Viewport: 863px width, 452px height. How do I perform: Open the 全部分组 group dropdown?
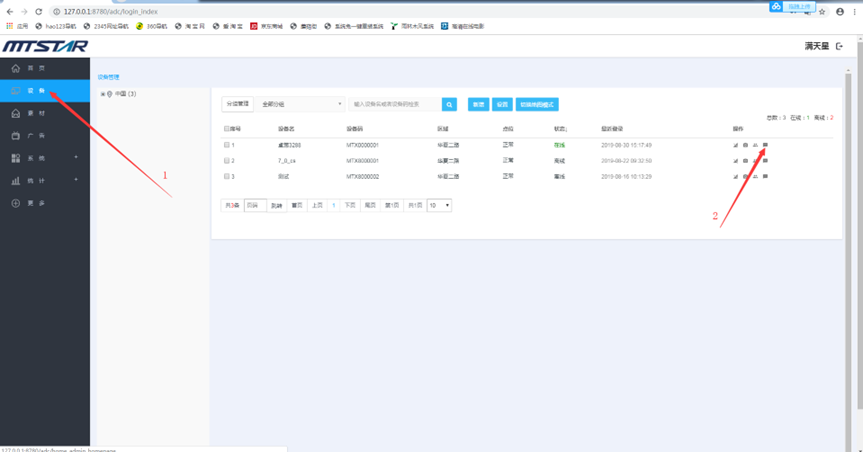tap(301, 104)
